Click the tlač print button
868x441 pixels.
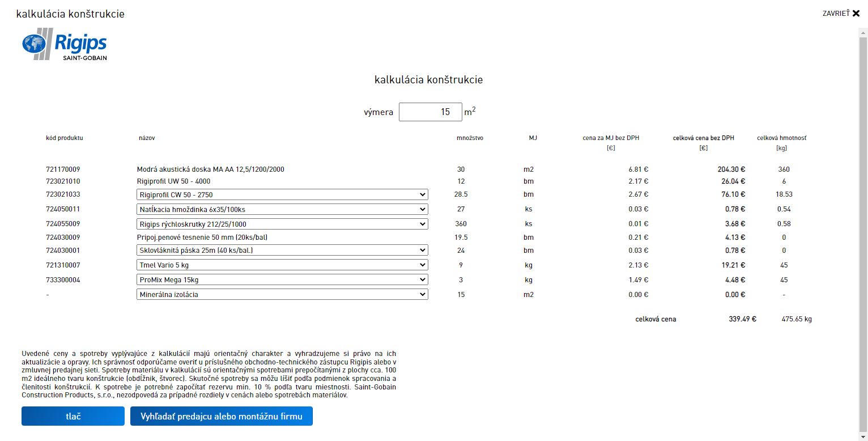[x=73, y=416]
